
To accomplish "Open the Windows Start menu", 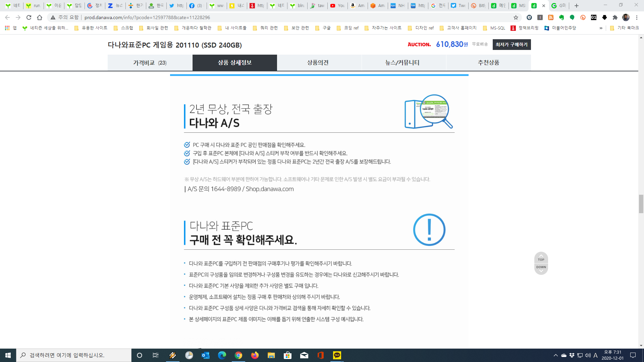I will pos(8,355).
